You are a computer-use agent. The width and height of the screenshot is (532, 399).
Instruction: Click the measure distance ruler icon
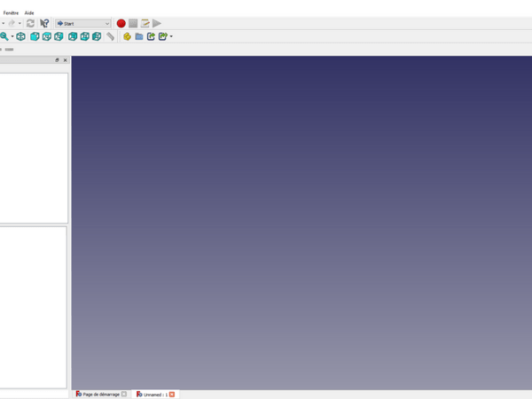(x=111, y=36)
